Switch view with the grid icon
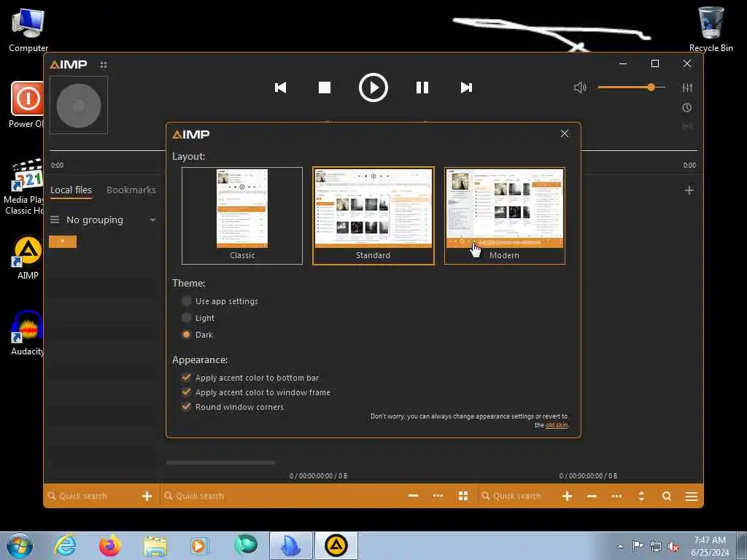The width and height of the screenshot is (747, 560). 463,496
